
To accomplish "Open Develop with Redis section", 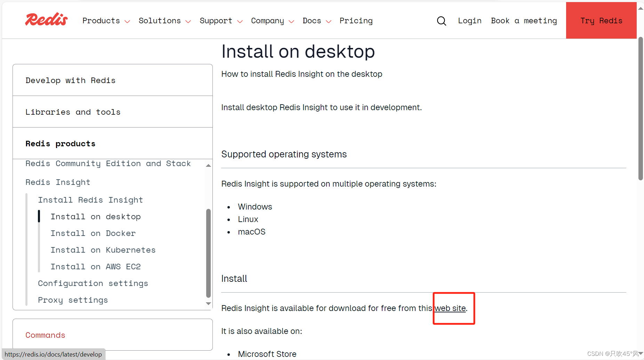I will click(113, 80).
